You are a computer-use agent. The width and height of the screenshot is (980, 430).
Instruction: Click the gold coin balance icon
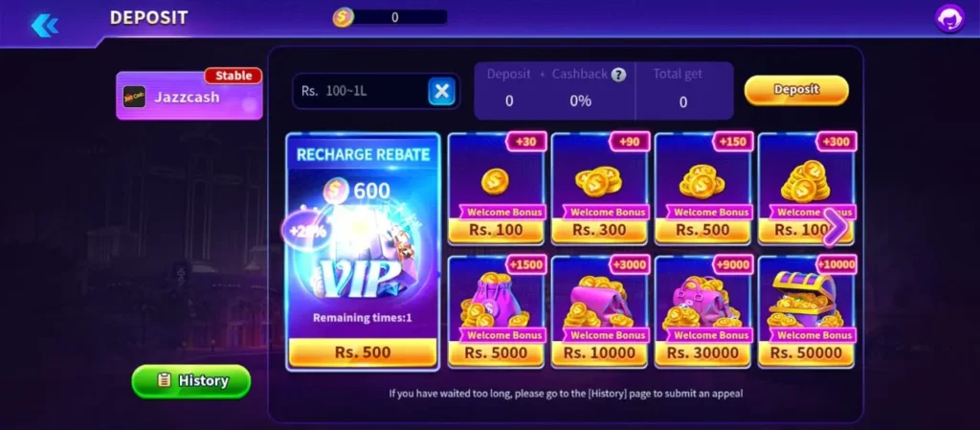pos(343,17)
